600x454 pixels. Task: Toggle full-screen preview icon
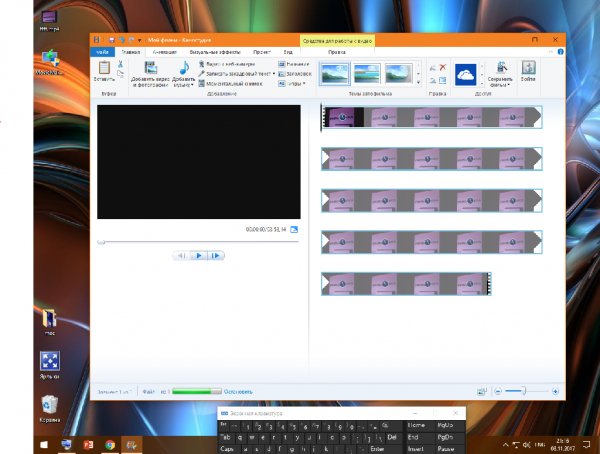pyautogui.click(x=294, y=229)
